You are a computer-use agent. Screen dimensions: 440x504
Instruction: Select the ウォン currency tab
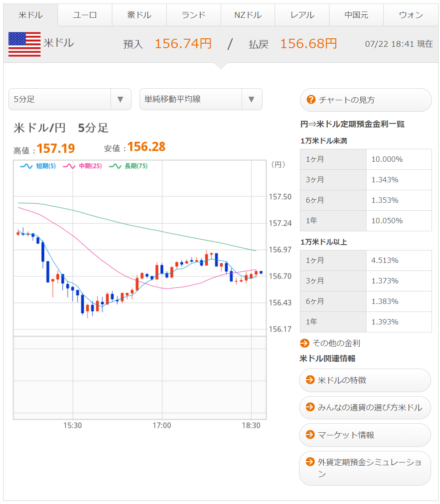click(x=411, y=15)
